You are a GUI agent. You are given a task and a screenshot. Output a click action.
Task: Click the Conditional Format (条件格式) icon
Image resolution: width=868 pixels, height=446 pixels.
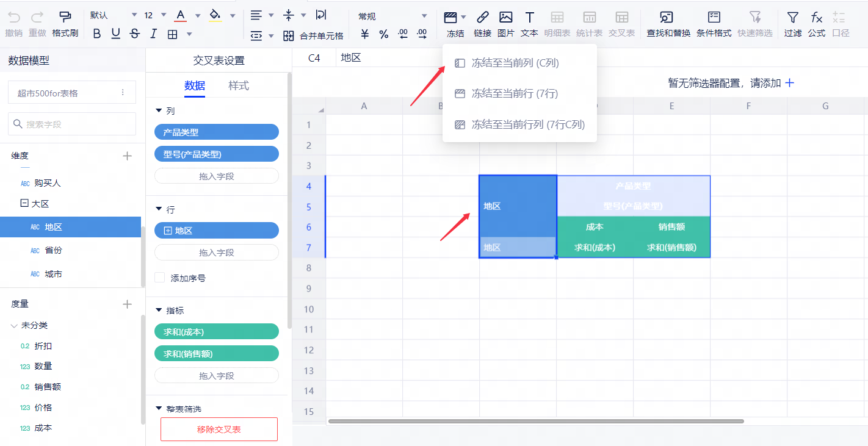tap(714, 17)
